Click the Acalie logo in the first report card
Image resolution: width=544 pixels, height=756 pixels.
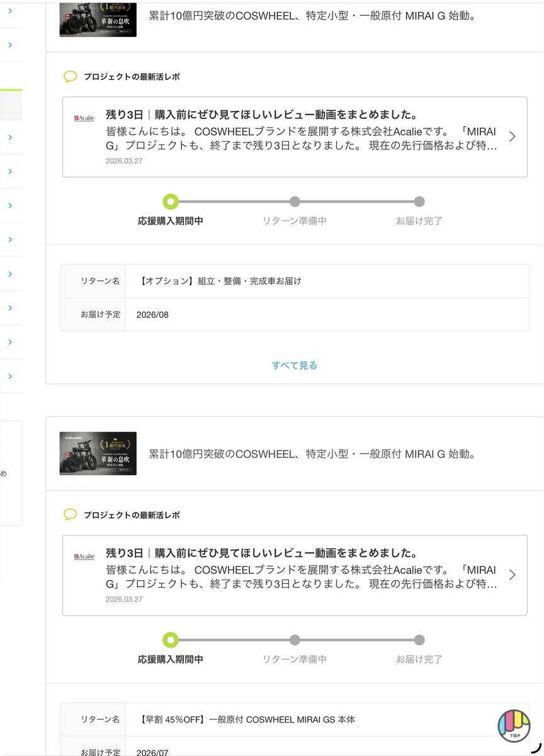pos(82,117)
